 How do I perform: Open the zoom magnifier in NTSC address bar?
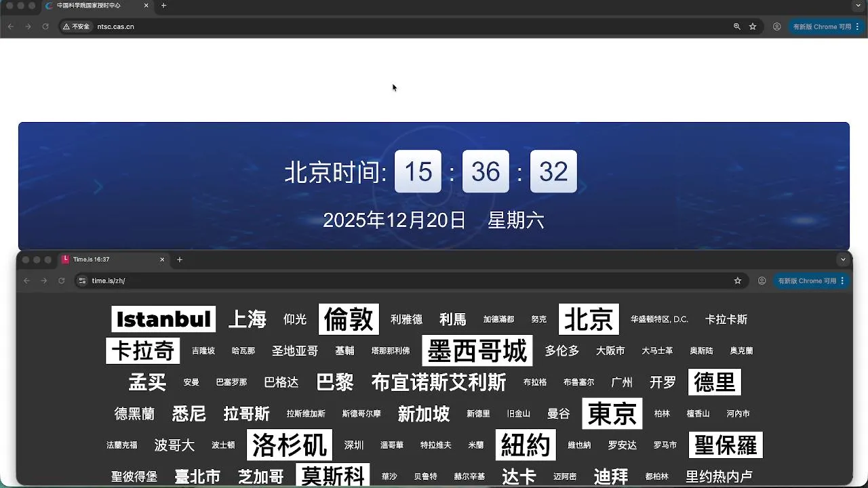pos(737,26)
